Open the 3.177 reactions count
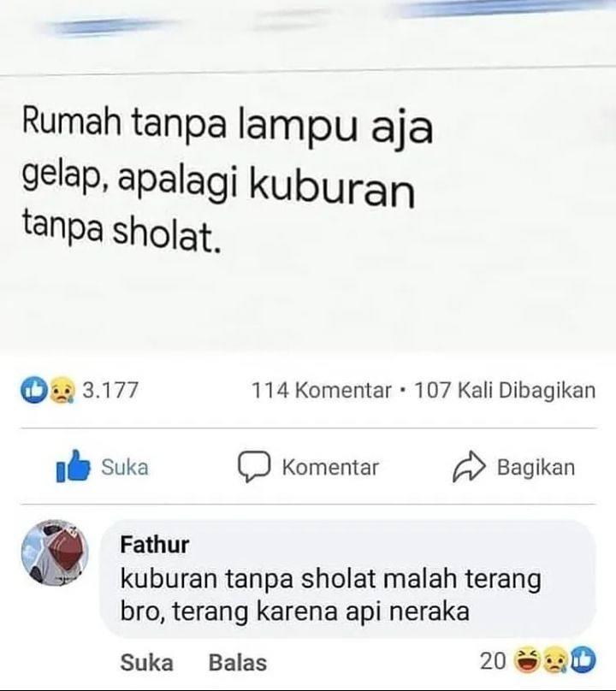The width and height of the screenshot is (616, 691). click(x=110, y=390)
